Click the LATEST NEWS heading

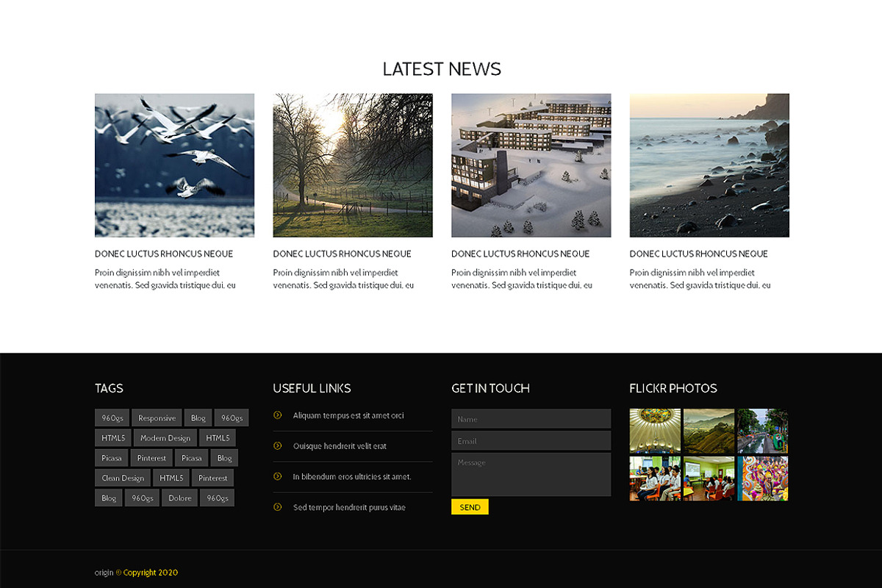(x=442, y=69)
